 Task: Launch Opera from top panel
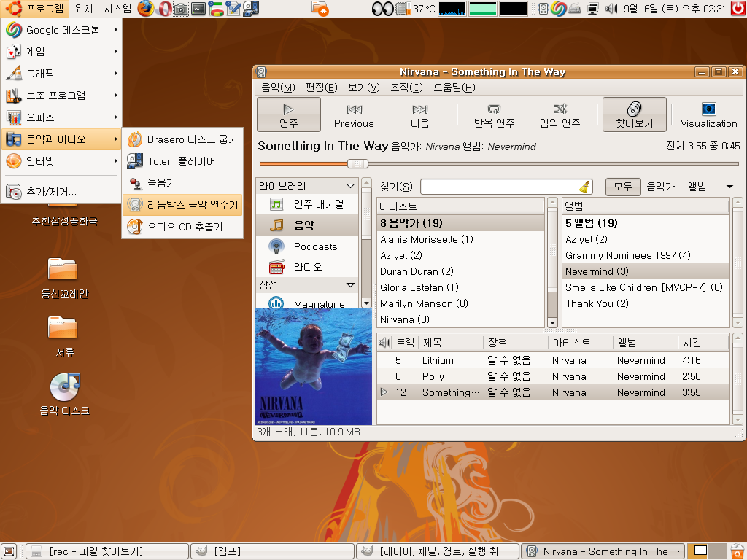click(x=164, y=9)
